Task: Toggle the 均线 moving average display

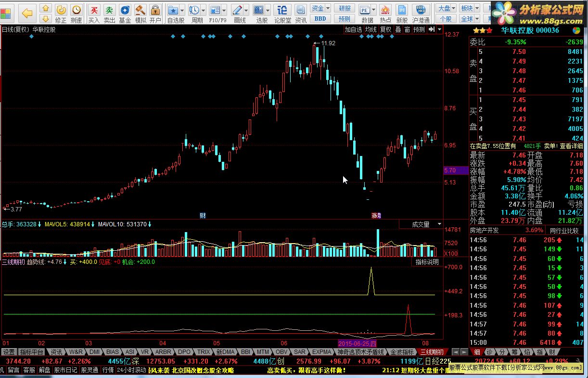Action: point(371,29)
